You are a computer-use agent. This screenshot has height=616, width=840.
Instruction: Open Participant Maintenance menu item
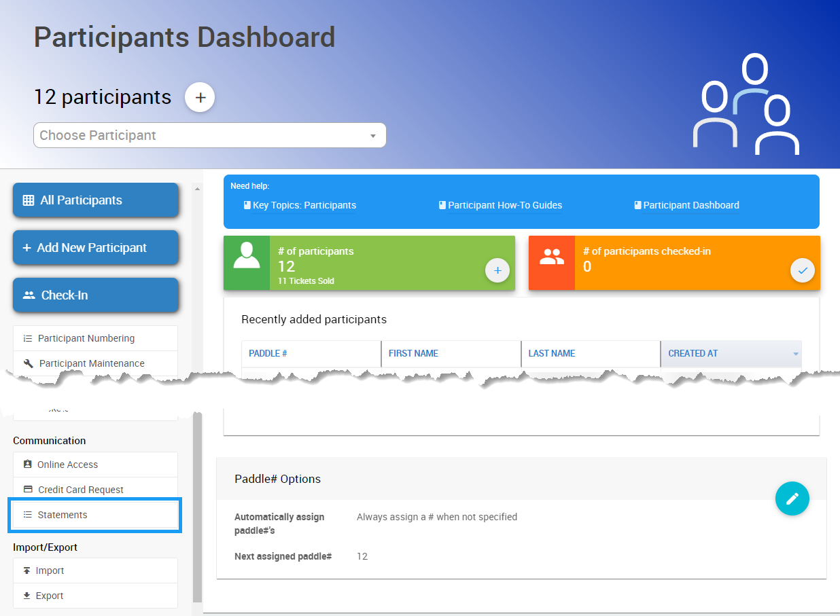[95, 363]
